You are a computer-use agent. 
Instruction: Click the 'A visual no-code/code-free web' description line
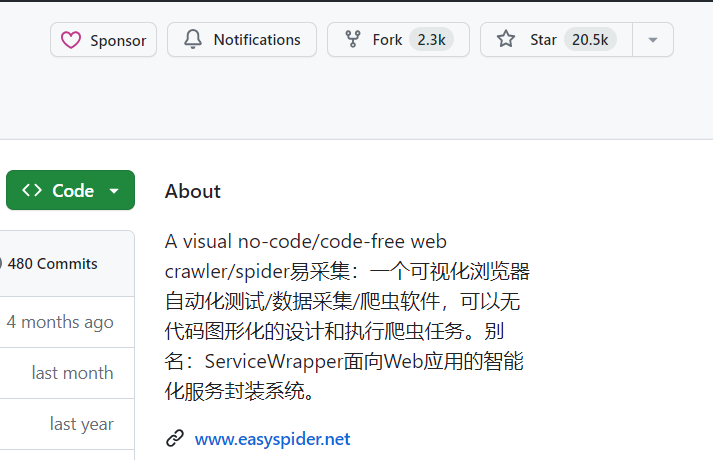tap(306, 241)
